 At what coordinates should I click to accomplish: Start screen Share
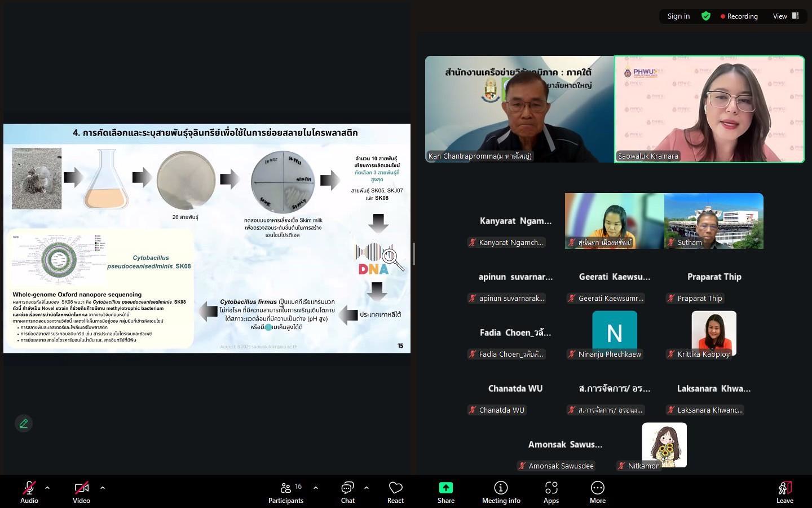pyautogui.click(x=445, y=492)
